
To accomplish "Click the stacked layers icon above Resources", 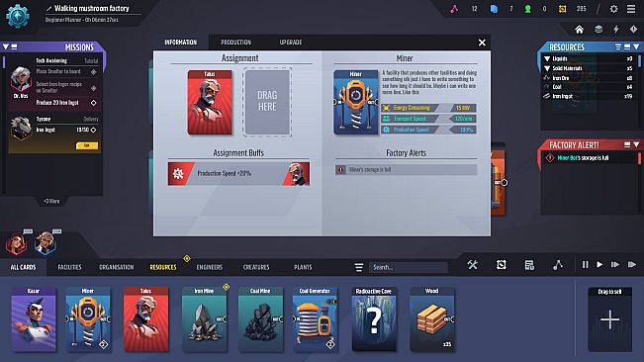I will click(598, 30).
